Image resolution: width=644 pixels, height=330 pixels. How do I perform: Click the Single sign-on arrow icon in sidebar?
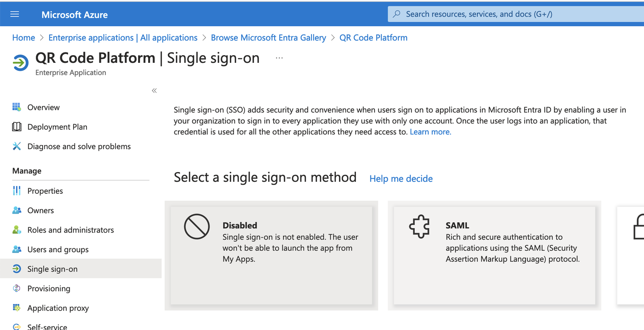coord(17,269)
